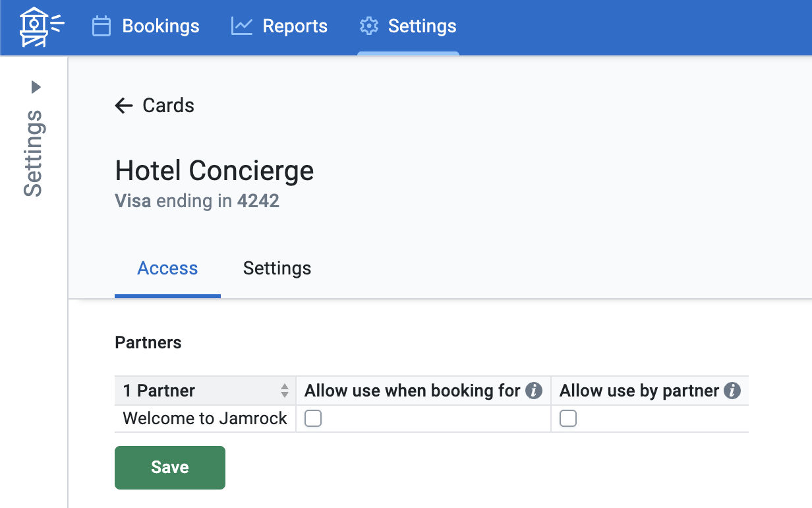Go to Reports in the top navigation
Screen dimensions: 812x508
295,26
